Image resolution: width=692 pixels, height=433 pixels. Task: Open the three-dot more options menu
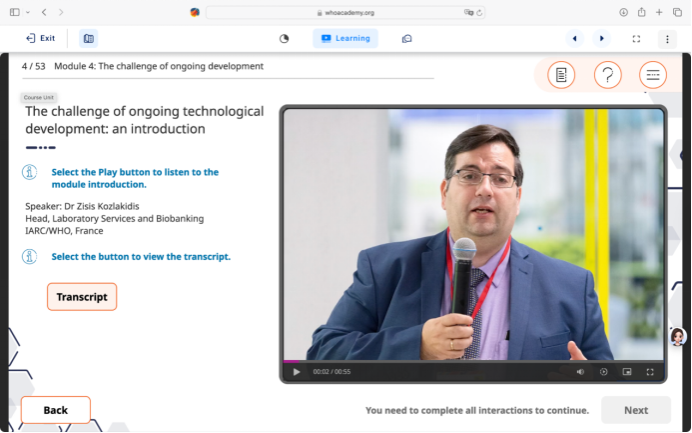[x=667, y=38]
